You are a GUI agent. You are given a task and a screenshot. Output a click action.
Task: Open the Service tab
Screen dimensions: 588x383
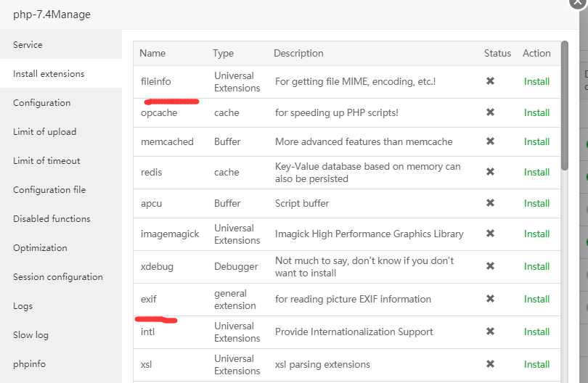click(x=28, y=45)
